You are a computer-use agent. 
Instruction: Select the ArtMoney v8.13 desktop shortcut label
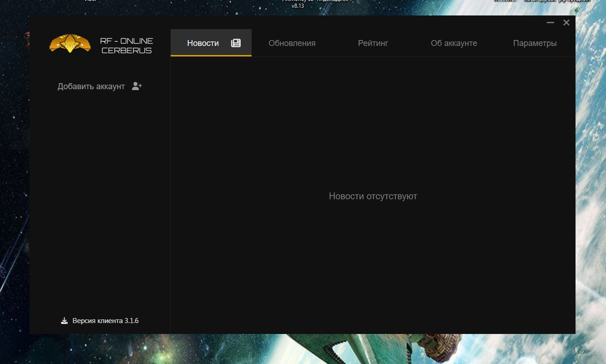(x=298, y=5)
